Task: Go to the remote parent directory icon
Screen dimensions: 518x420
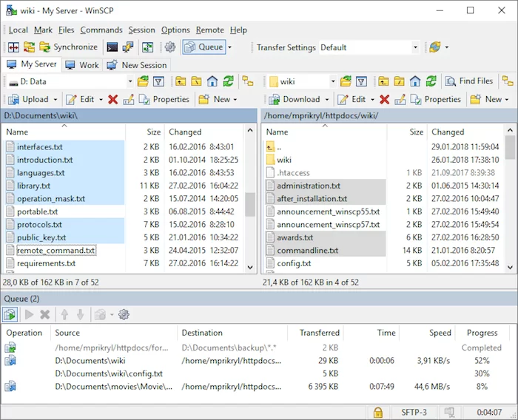Action: coord(383,81)
